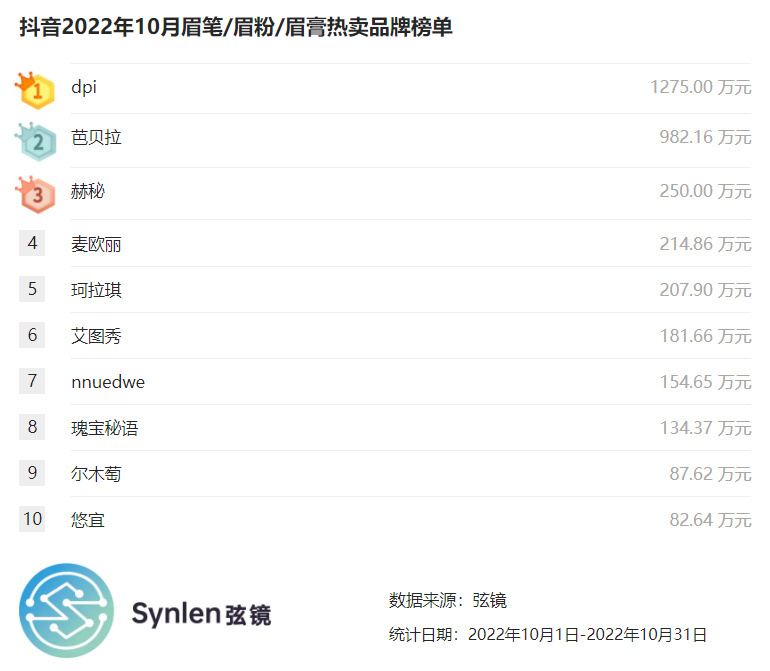
Task: Click the rank 8 number box
Action: click(x=32, y=427)
